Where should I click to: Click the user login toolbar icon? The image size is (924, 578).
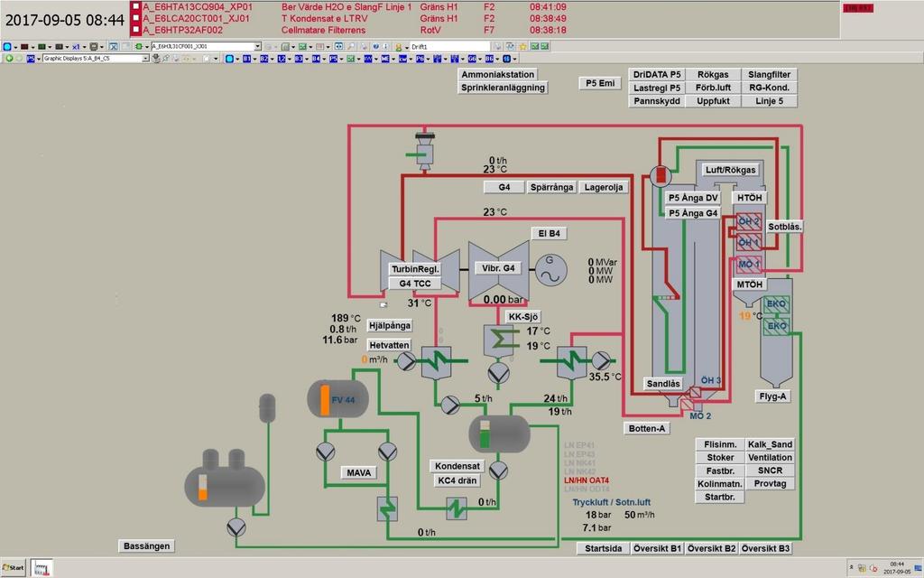pyautogui.click(x=398, y=46)
